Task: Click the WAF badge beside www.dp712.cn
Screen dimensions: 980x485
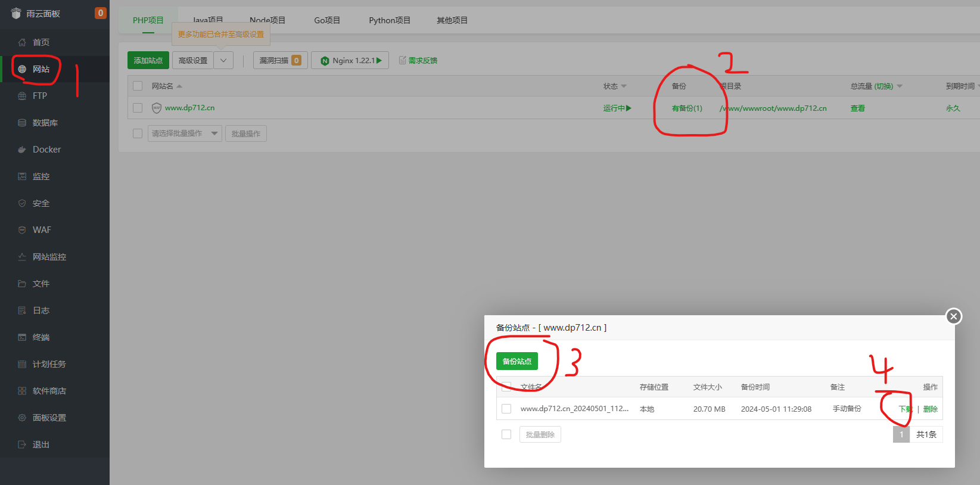Action: click(157, 108)
